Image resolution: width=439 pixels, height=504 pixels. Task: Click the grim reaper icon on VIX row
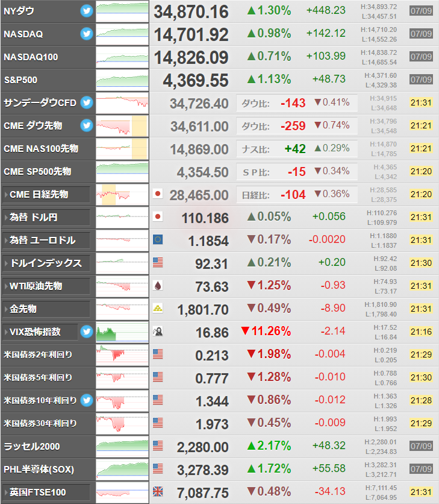tap(158, 332)
